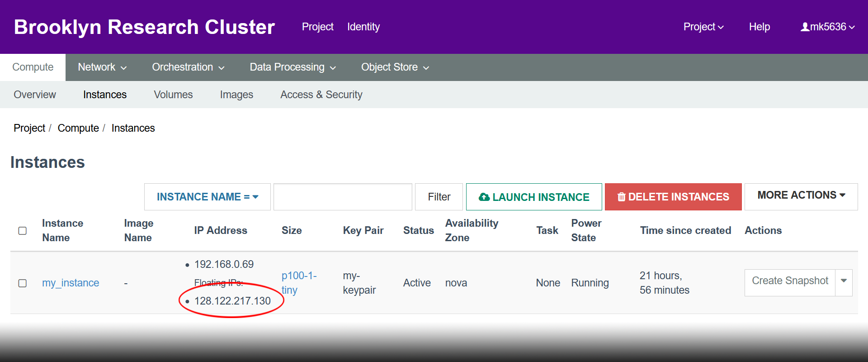Toggle the select-all instances checkbox
Screen dimensions: 868x362
tap(23, 231)
